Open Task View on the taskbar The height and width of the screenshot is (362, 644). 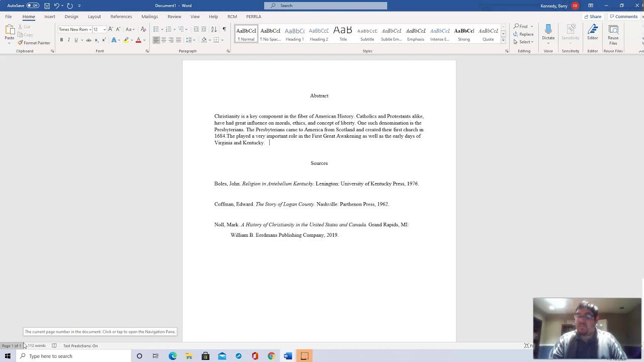pos(155,356)
